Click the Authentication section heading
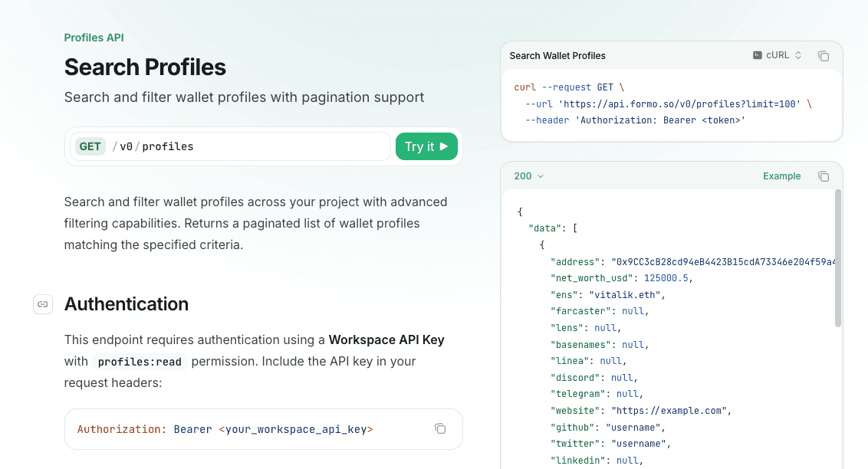Viewport: 868px width, 469px height. (127, 304)
